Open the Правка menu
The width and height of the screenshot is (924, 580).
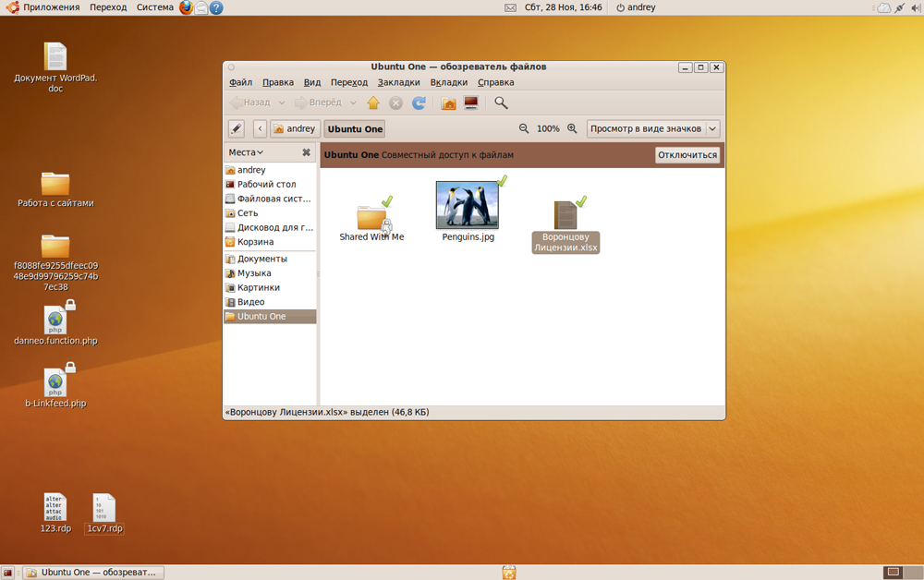[x=278, y=83]
